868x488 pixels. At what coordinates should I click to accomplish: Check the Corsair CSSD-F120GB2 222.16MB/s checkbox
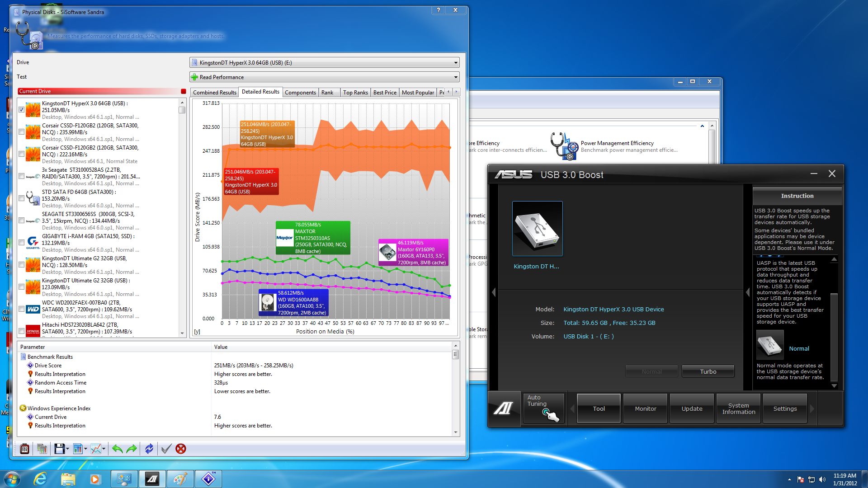pyautogui.click(x=21, y=154)
